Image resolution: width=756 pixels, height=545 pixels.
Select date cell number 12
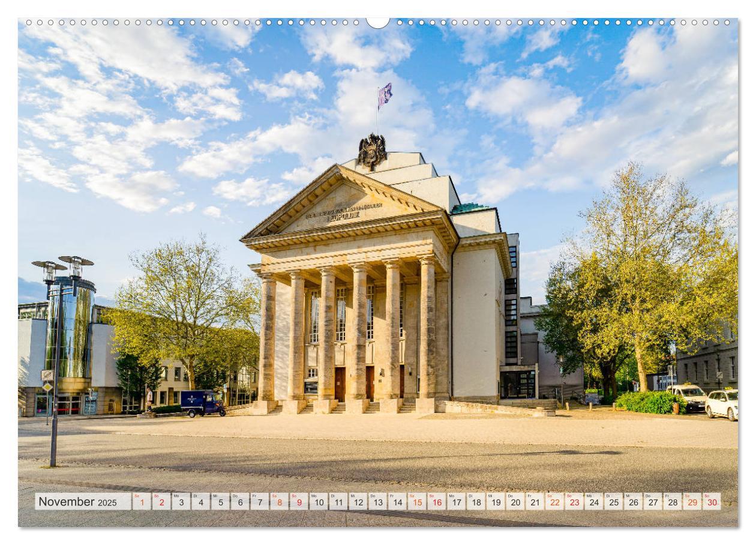tap(358, 502)
